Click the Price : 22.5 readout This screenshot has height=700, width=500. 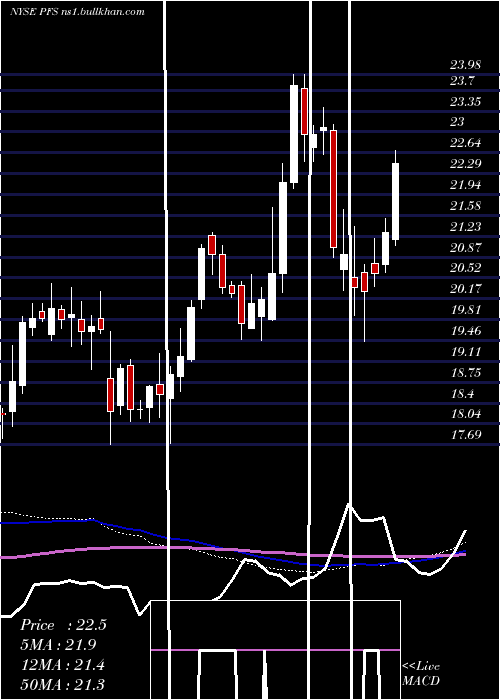[63, 625]
